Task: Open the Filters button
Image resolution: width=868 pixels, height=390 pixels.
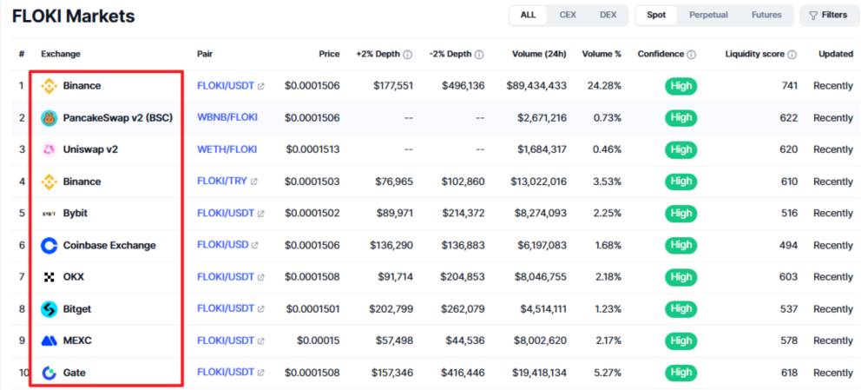Action: tap(828, 15)
